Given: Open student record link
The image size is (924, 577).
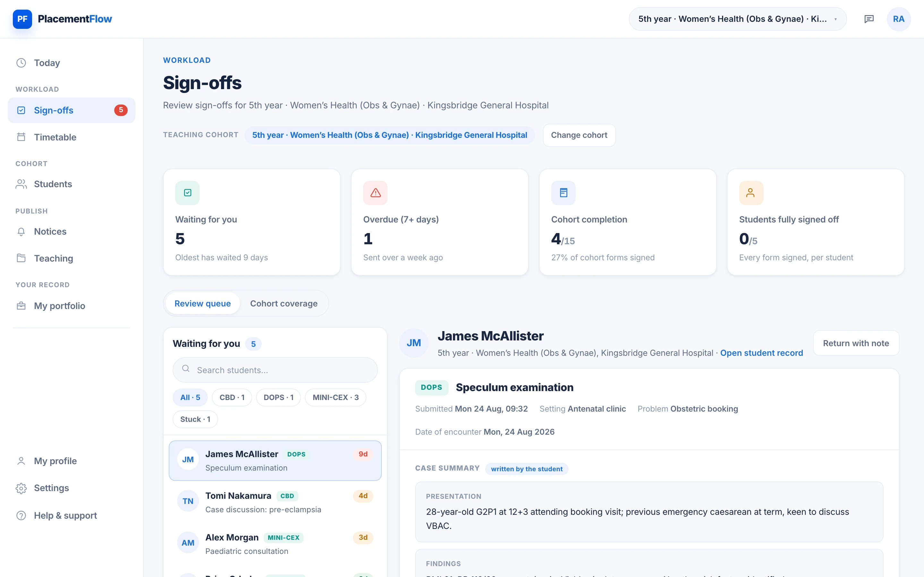Looking at the screenshot, I should point(761,353).
